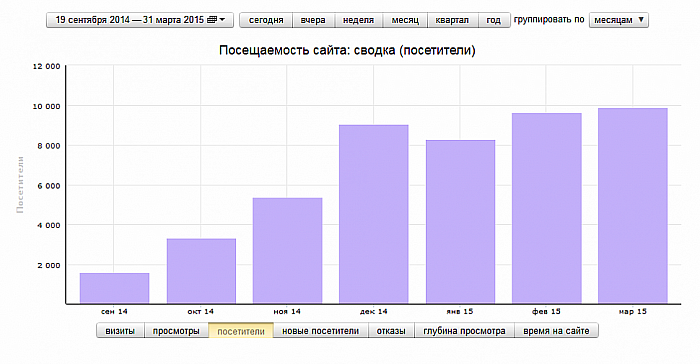The width and height of the screenshot is (700, 364).
Task: Choose the неделя period
Action: click(x=358, y=20)
